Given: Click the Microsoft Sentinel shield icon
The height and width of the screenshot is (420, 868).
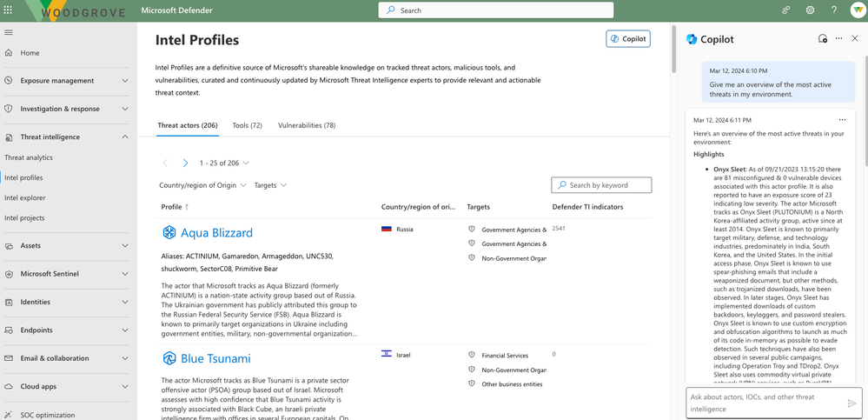Looking at the screenshot, I should point(9,274).
